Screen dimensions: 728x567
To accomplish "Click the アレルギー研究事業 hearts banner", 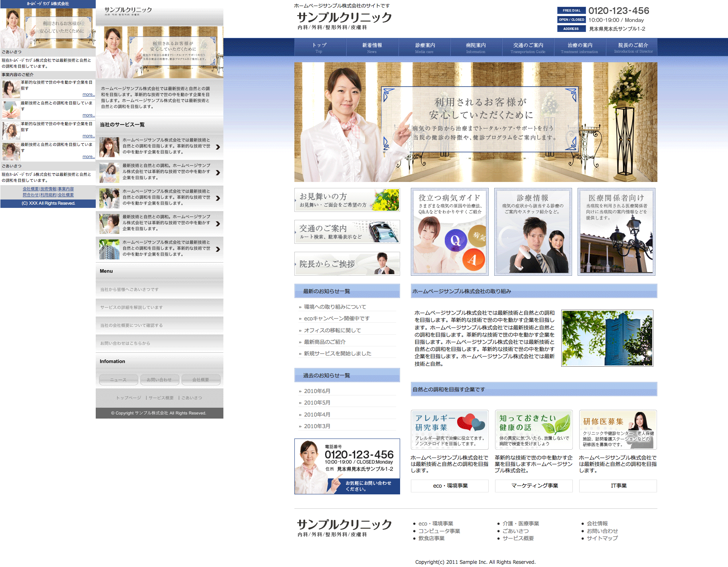I will [x=450, y=430].
